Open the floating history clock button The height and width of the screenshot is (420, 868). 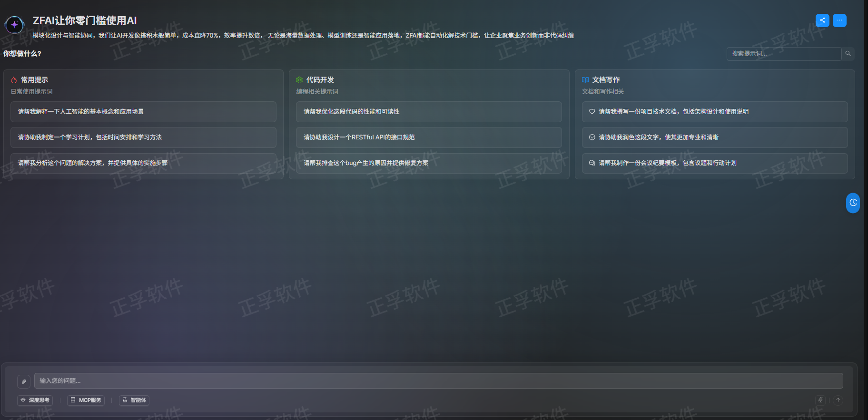[x=853, y=203]
